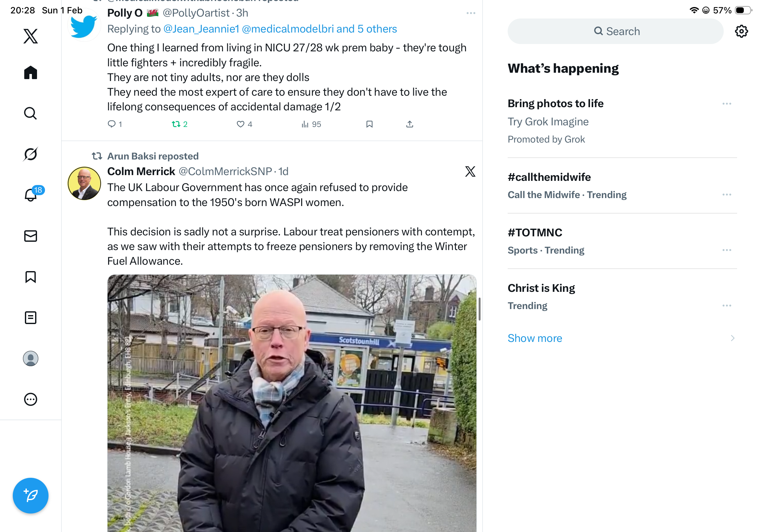762x532 pixels.
Task: Open Messages envelope icon
Action: click(x=31, y=236)
